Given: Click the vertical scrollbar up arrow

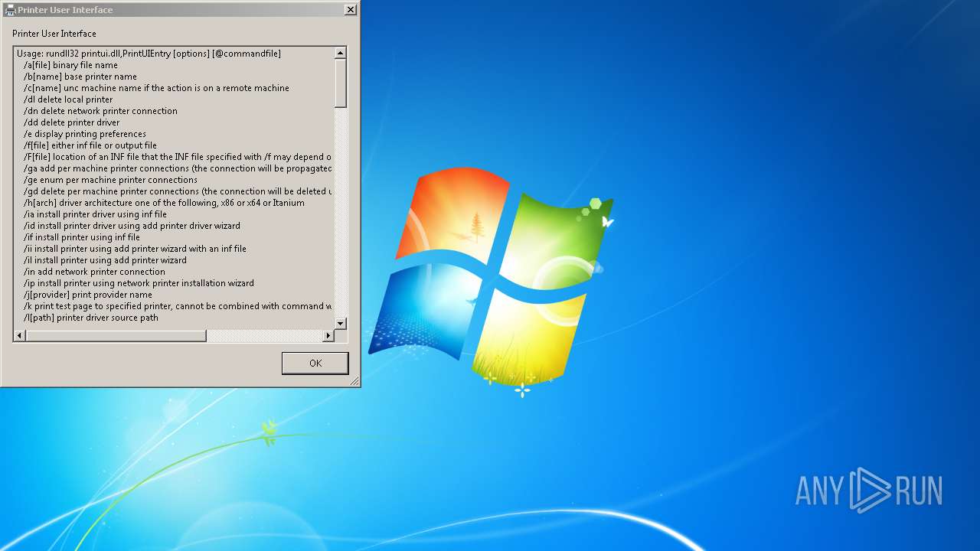Looking at the screenshot, I should (341, 53).
